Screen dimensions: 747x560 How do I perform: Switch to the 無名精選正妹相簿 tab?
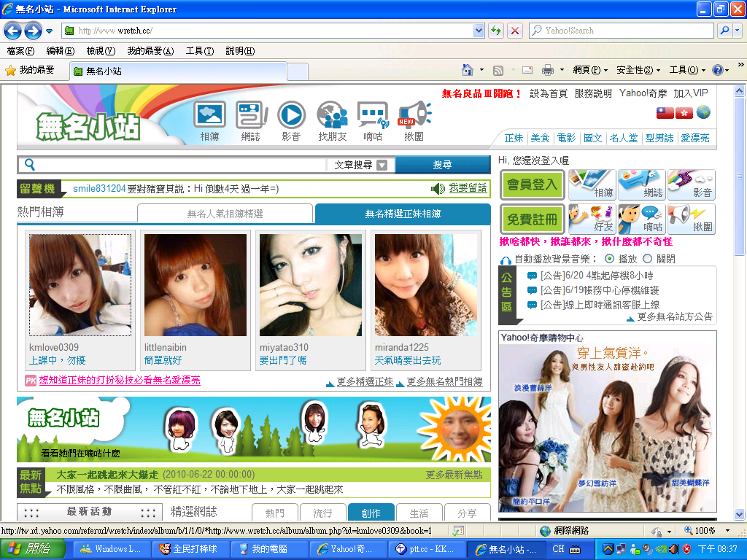(x=403, y=214)
